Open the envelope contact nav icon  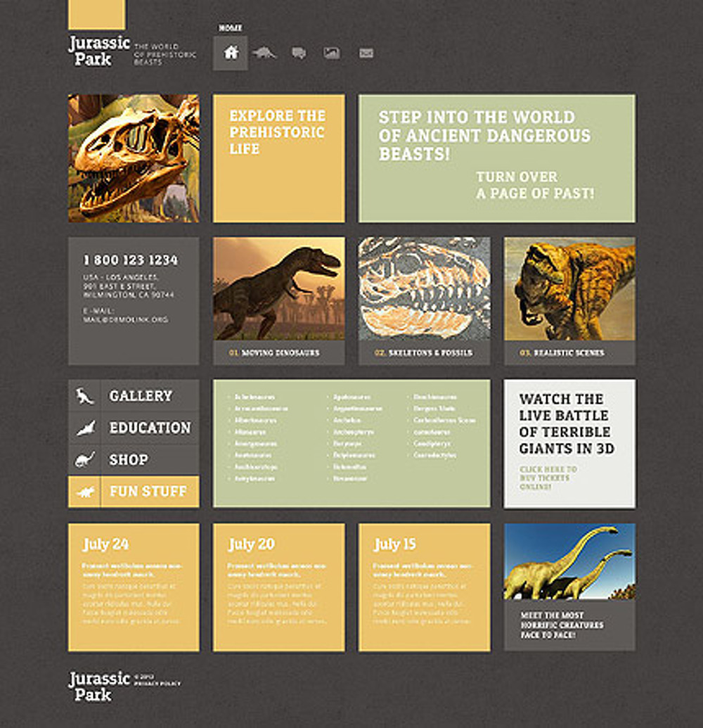pyautogui.click(x=366, y=53)
